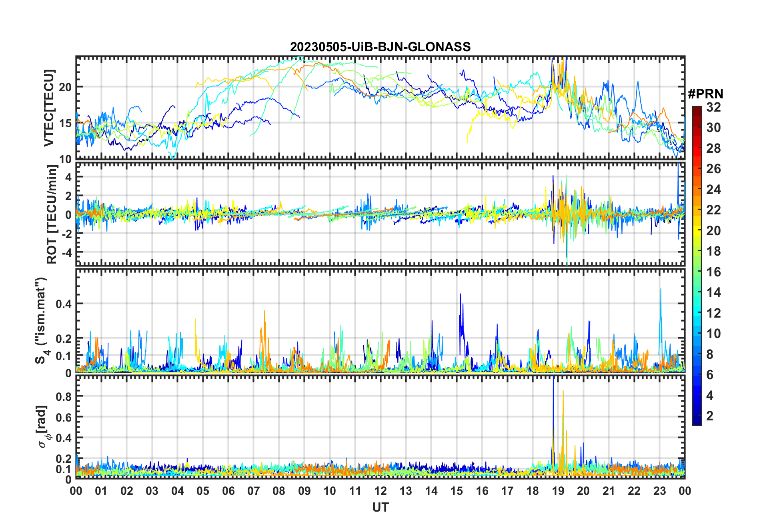
Task: Select the 19 hour tick on UT axis
Action: tap(558, 491)
